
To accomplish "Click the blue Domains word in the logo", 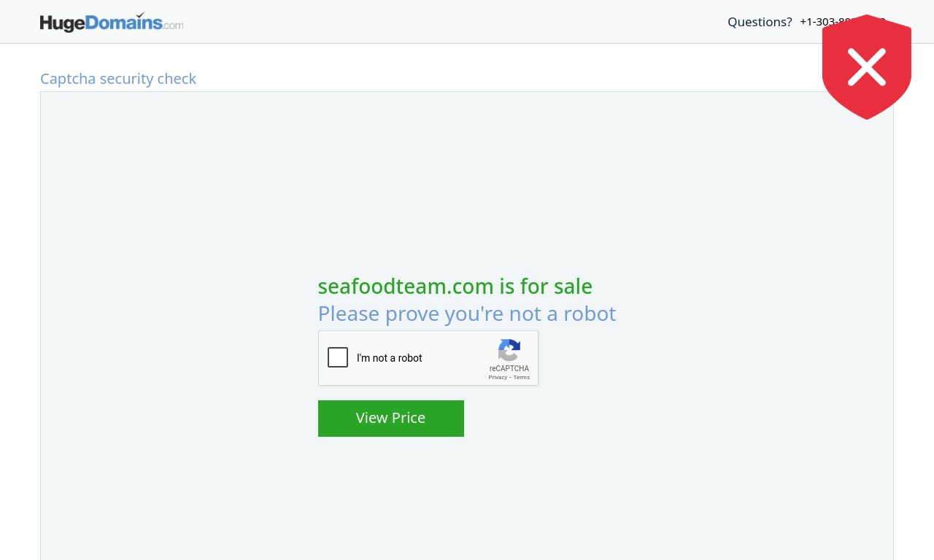I will (124, 23).
